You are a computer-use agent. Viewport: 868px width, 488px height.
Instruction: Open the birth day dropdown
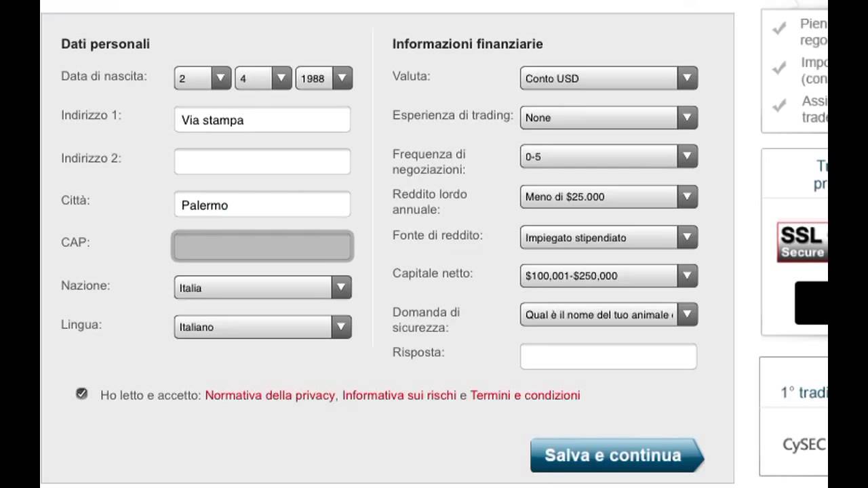point(203,79)
